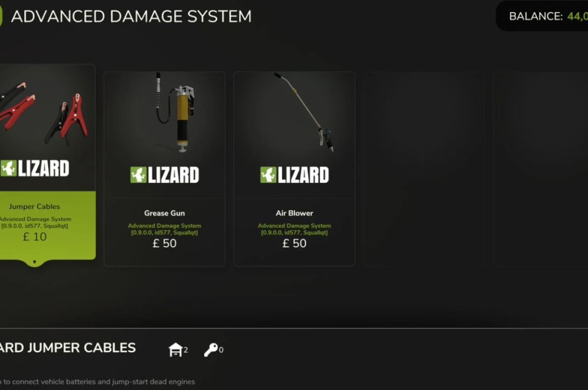
Task: Select the Jumper Cables clamps image
Action: [44, 112]
